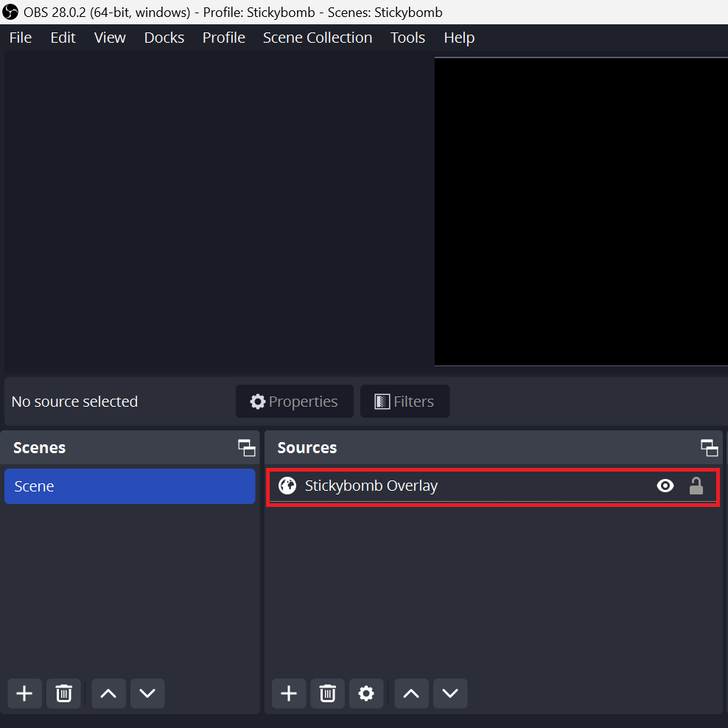Image resolution: width=728 pixels, height=728 pixels.
Task: Select the Scene item in Scenes list
Action: (130, 486)
